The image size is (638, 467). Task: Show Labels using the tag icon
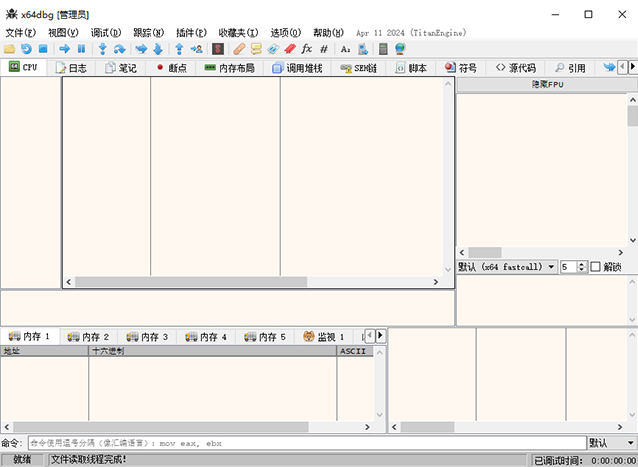(273, 49)
